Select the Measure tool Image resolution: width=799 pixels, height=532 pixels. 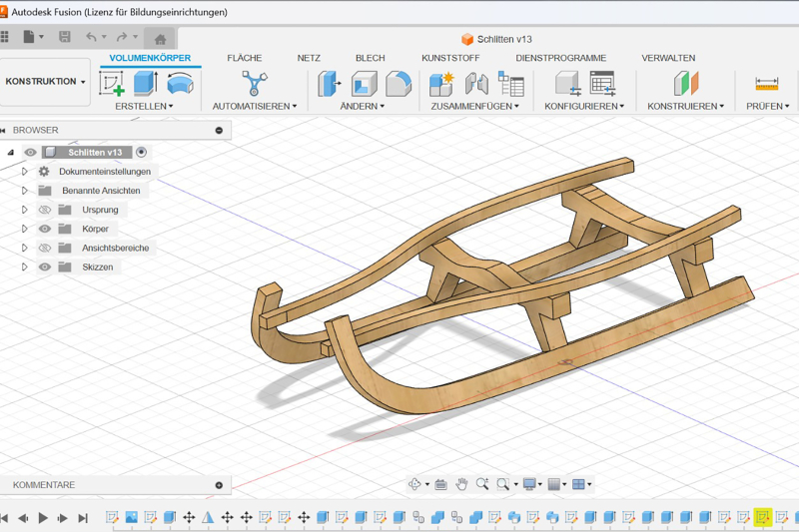[767, 84]
